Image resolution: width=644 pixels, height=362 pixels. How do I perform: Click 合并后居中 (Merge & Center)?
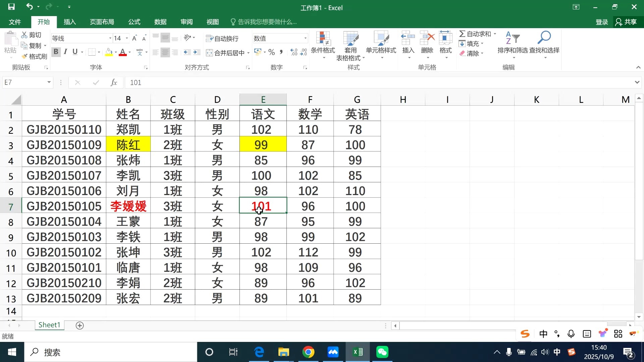pos(225,52)
